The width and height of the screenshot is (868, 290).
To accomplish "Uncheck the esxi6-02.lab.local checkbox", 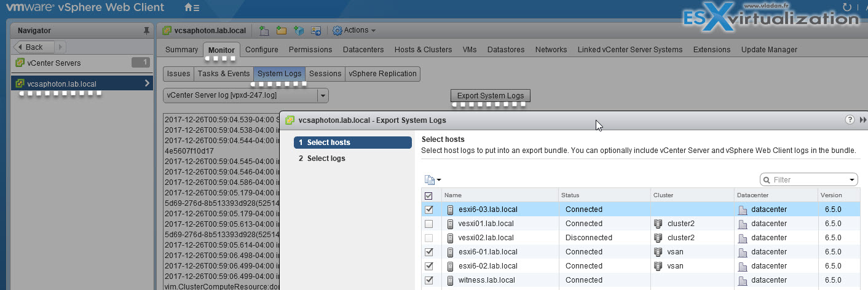I will 428,266.
